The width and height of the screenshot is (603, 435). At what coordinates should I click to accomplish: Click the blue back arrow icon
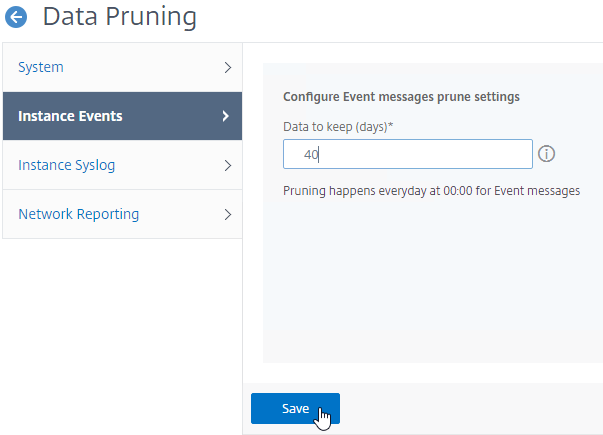click(x=16, y=17)
